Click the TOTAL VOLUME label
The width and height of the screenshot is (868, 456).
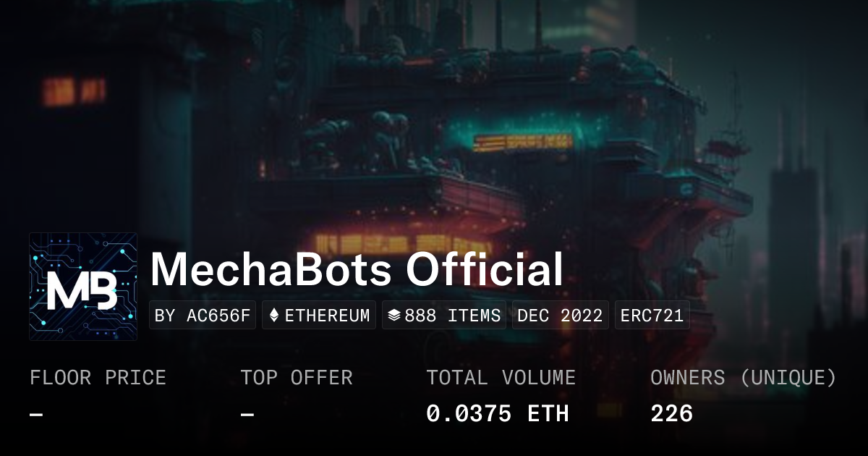pyautogui.click(x=501, y=378)
